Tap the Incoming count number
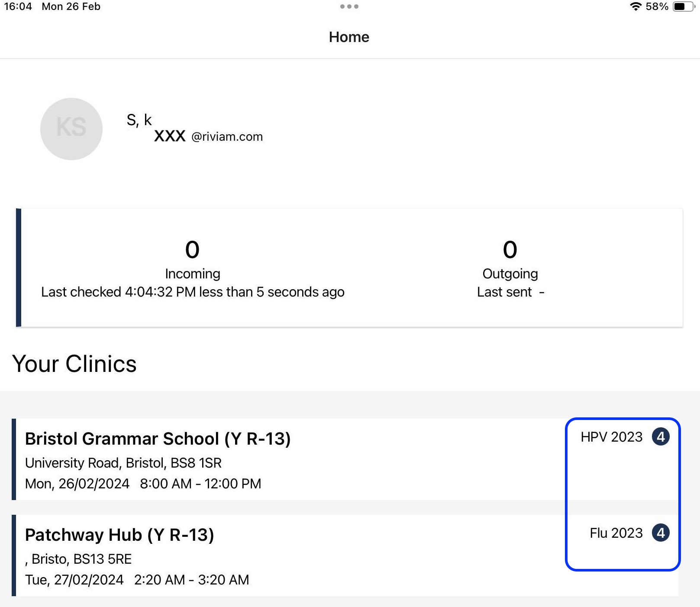This screenshot has width=700, height=607. click(x=192, y=250)
